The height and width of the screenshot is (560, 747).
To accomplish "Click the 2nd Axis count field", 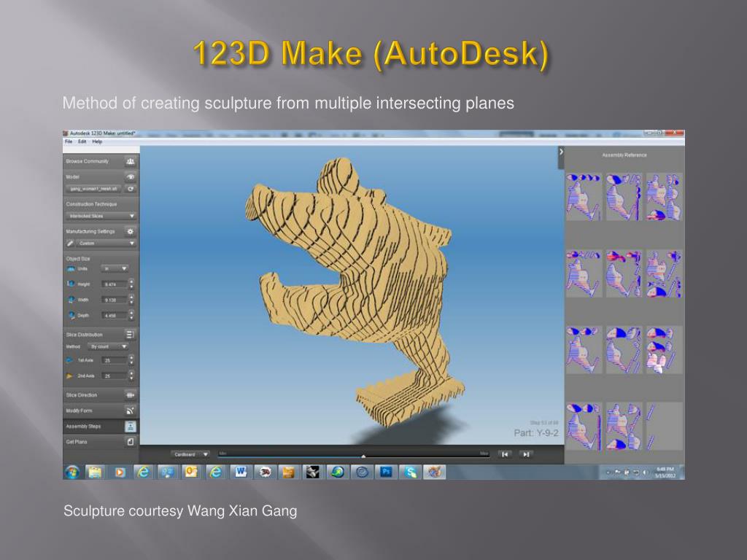I will pos(115,376).
